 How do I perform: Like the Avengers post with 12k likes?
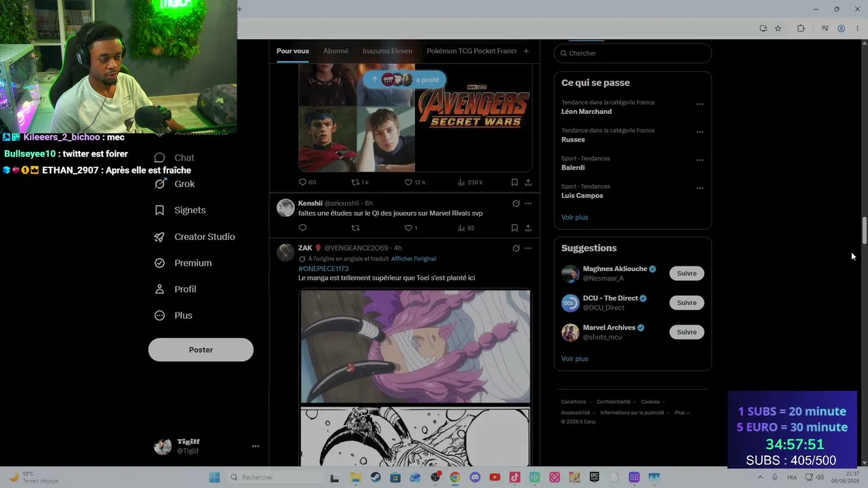tap(414, 182)
